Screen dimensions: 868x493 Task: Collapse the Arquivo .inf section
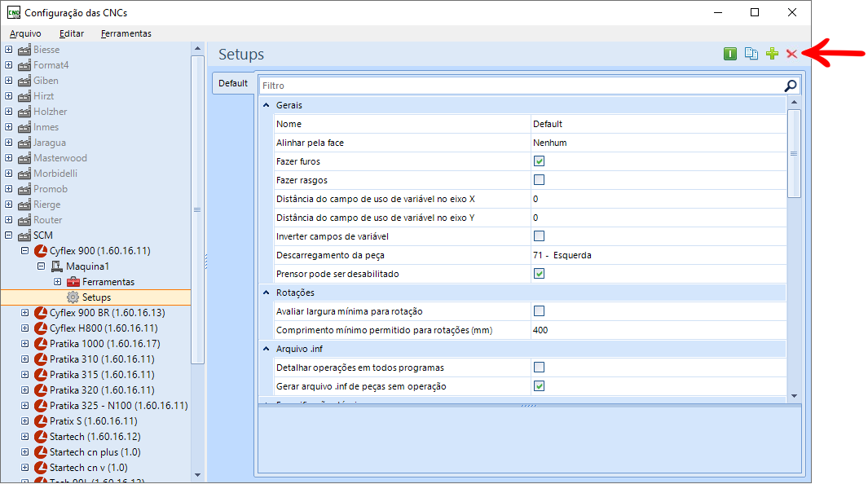point(267,349)
